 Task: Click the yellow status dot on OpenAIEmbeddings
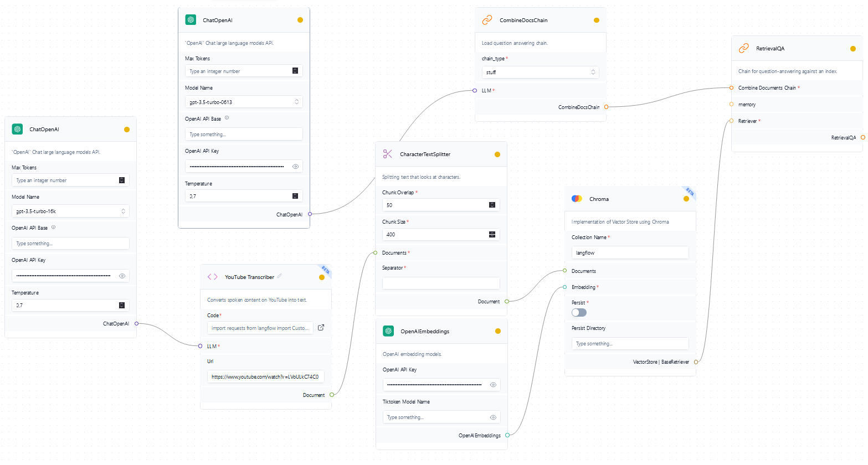point(497,331)
